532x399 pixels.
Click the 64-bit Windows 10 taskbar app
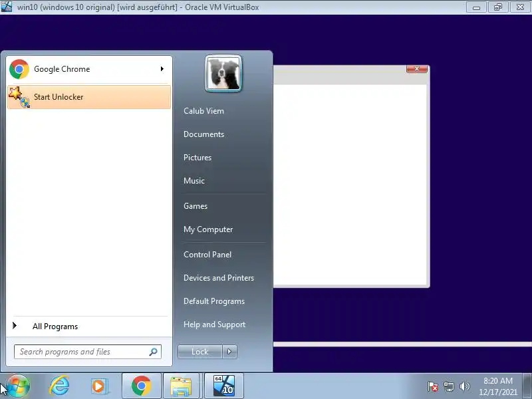(224, 386)
